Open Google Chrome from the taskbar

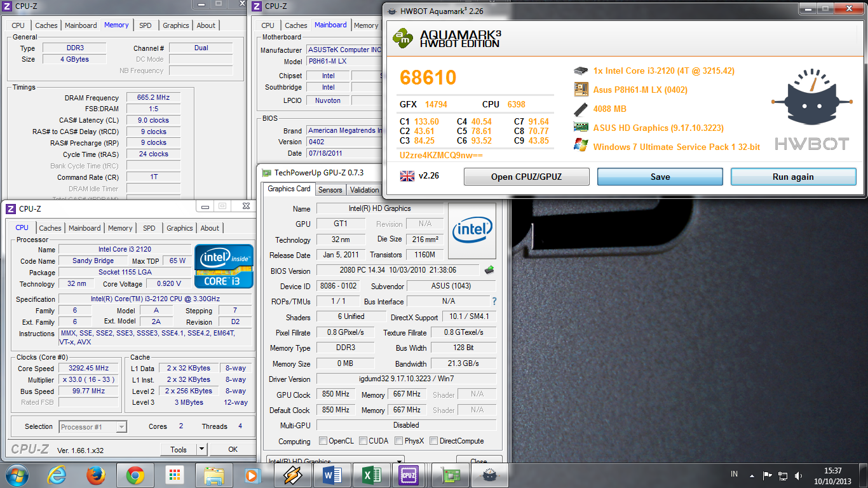[135, 475]
